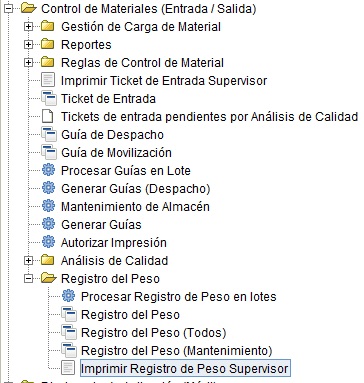
Task: Click window icon beside Registro del Peso (Todos)
Action: (x=69, y=333)
